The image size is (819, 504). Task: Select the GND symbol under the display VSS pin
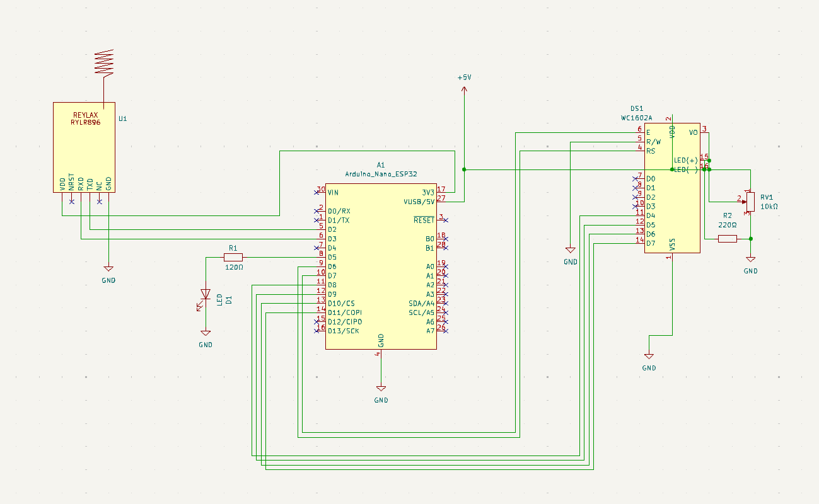pyautogui.click(x=649, y=356)
